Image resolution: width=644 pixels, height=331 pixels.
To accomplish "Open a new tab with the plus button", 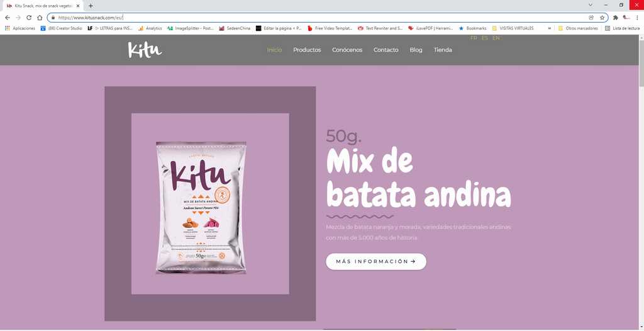I will coord(91,6).
